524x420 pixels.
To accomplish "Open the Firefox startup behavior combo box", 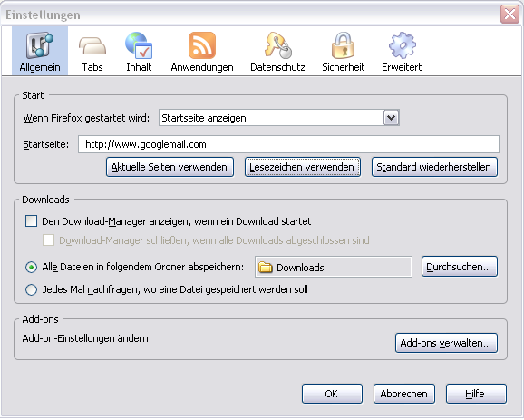I will click(279, 118).
